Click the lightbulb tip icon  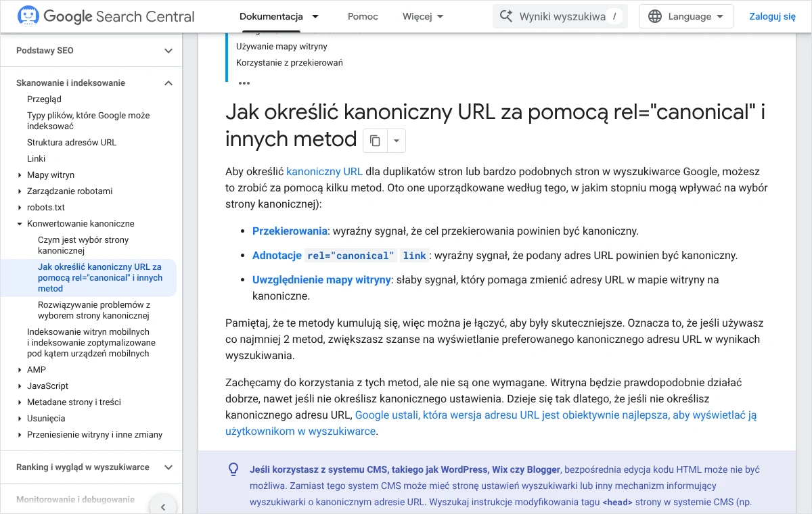[233, 469]
